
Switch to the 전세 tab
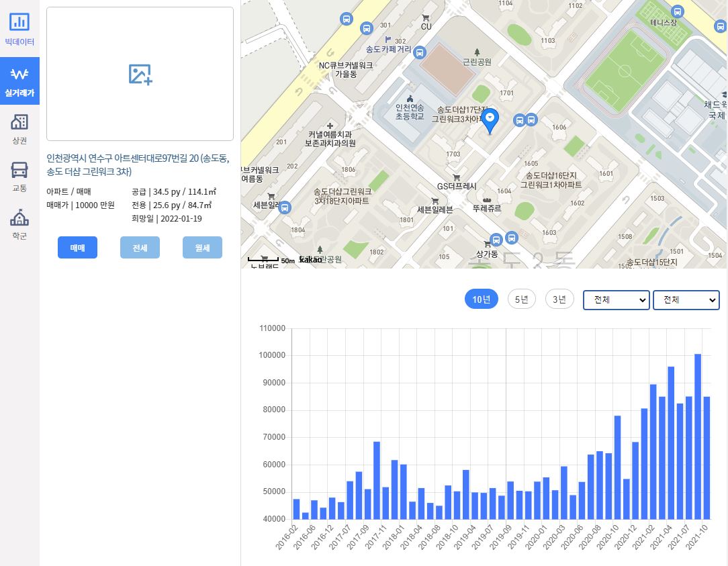tap(140, 248)
